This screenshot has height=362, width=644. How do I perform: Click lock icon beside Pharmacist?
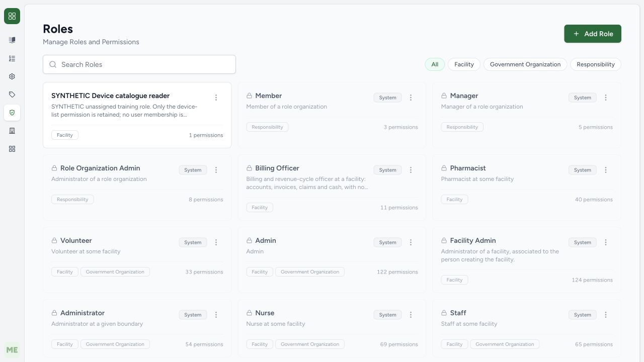[444, 168]
